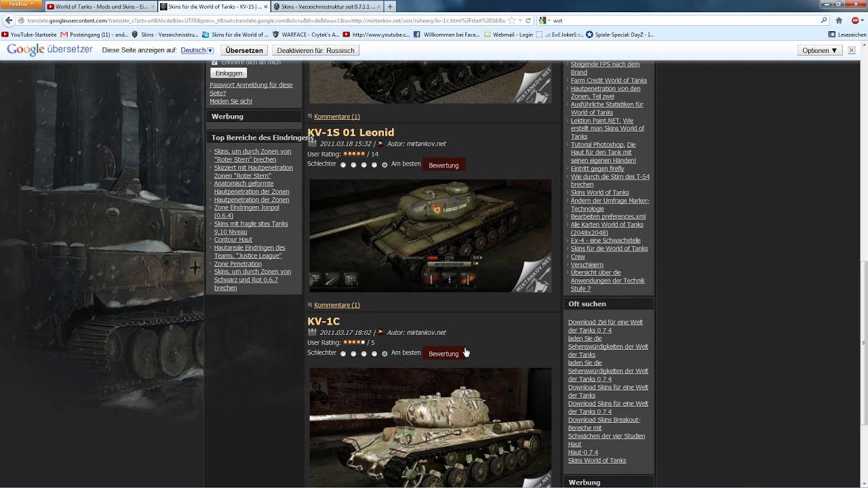The width and height of the screenshot is (868, 488).
Task: Click Passwort Anmeldung für diese Seite? link
Action: (251, 89)
